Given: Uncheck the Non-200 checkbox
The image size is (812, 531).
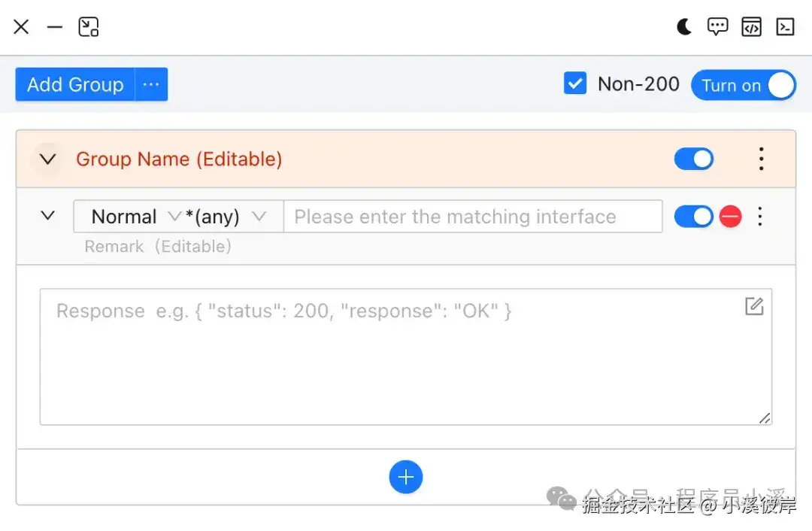Looking at the screenshot, I should (575, 83).
